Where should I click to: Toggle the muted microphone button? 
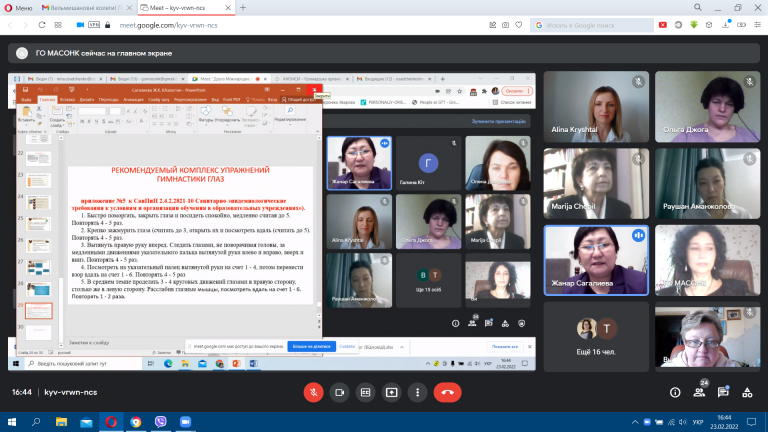point(313,392)
